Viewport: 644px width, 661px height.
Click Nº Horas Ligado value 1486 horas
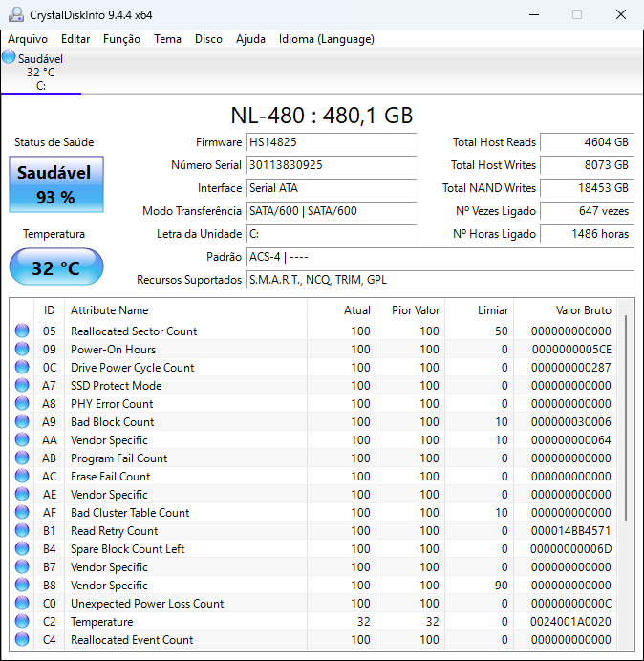click(587, 233)
